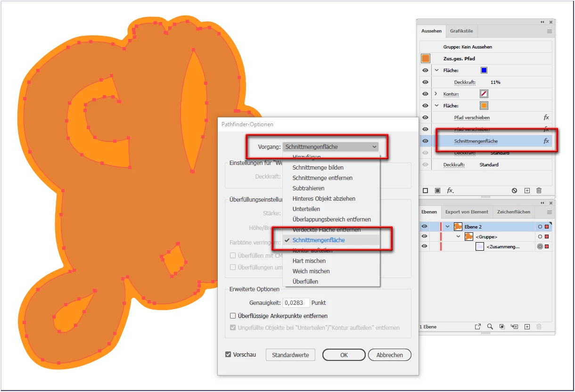The image size is (575, 392).
Task: Click the Zus.ges. Pfad orange thumbnail
Action: click(x=426, y=58)
